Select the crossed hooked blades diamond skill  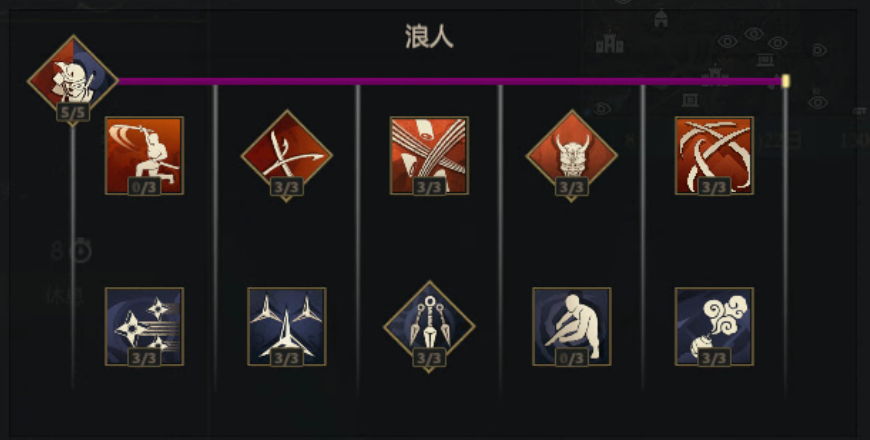pyautogui.click(x=287, y=155)
